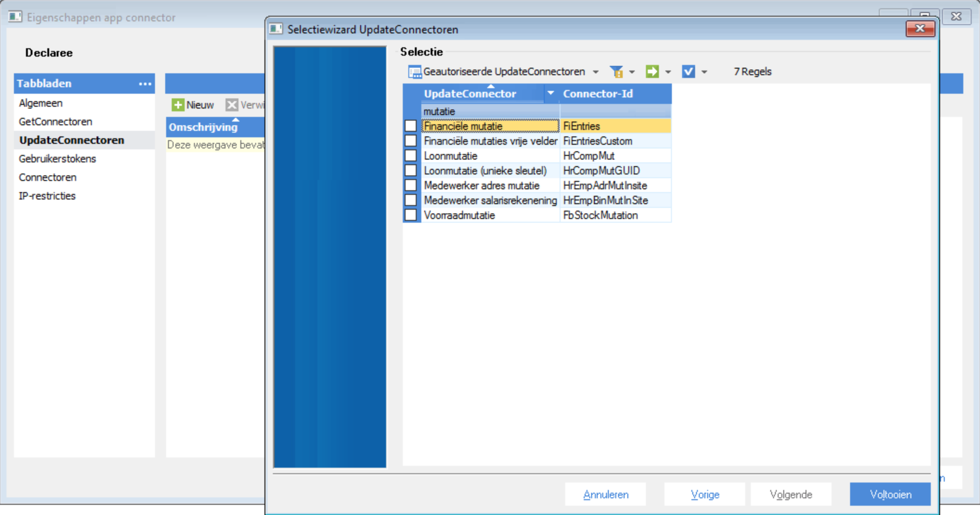Screen dimensions: 980x515
Task: Check the Financiële mutatie checkbox
Action: coord(411,126)
